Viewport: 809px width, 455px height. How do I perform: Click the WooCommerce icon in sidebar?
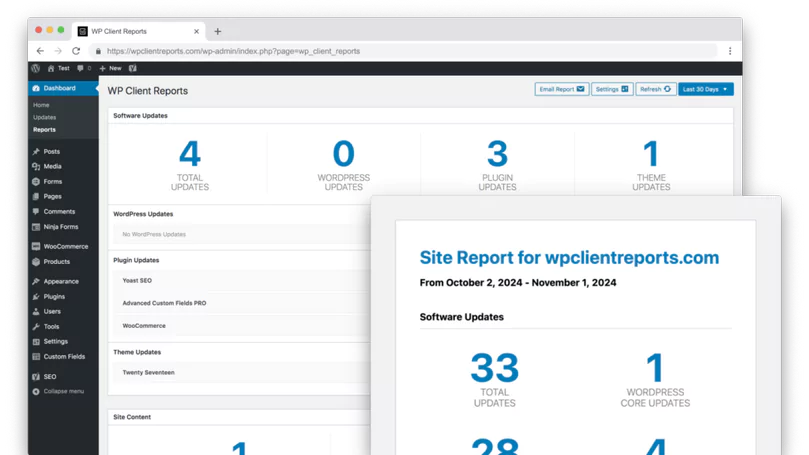36,247
